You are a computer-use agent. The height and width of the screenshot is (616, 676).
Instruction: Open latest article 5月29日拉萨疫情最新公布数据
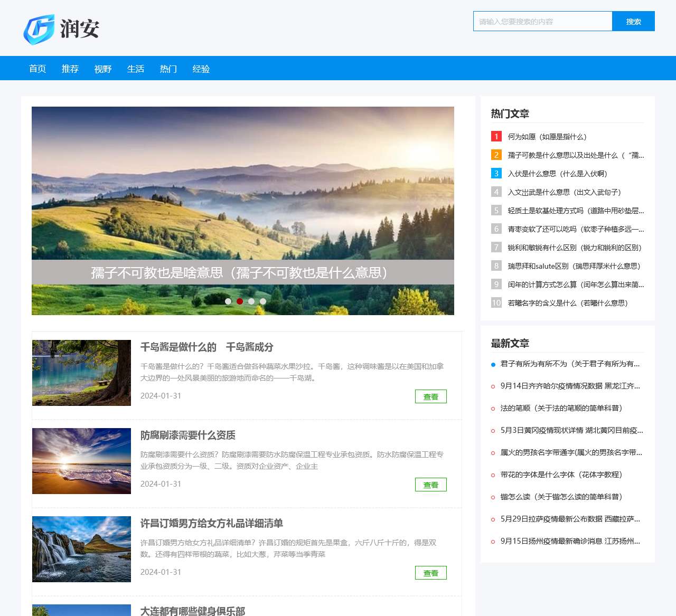pos(570,519)
